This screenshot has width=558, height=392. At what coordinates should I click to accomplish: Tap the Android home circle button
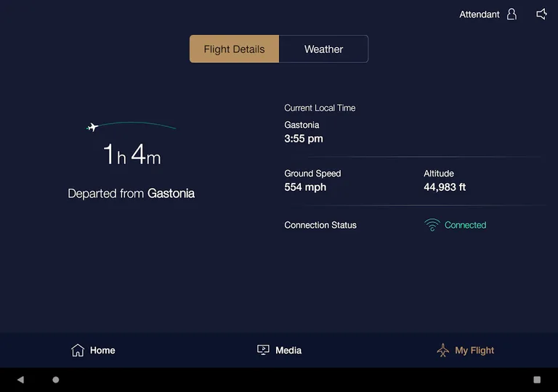tap(56, 380)
